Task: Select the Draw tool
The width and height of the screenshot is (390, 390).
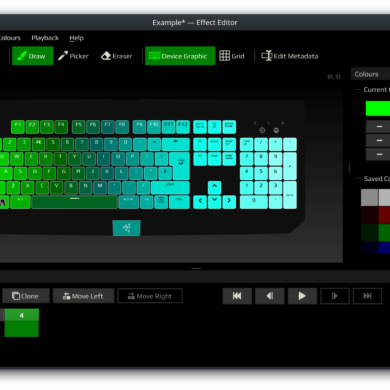Action: pos(33,56)
